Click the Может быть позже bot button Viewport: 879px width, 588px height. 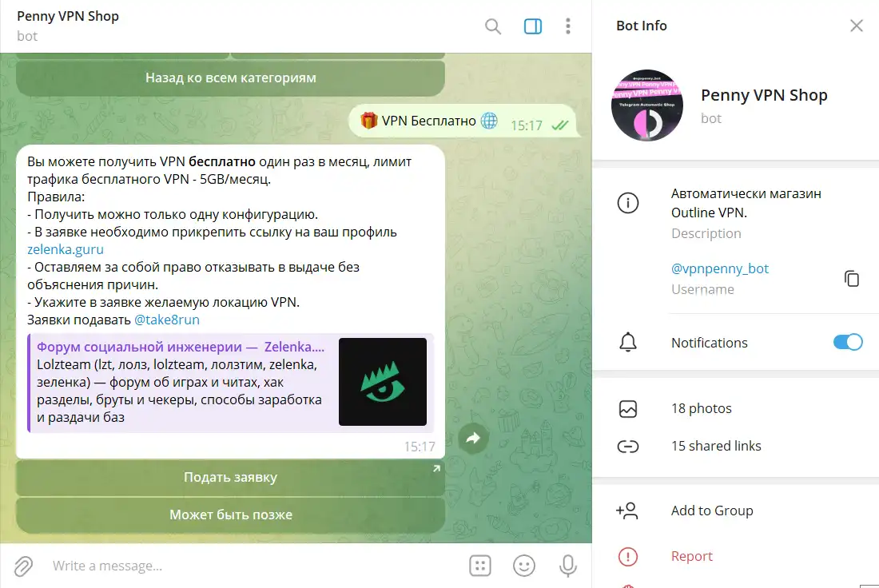point(230,514)
